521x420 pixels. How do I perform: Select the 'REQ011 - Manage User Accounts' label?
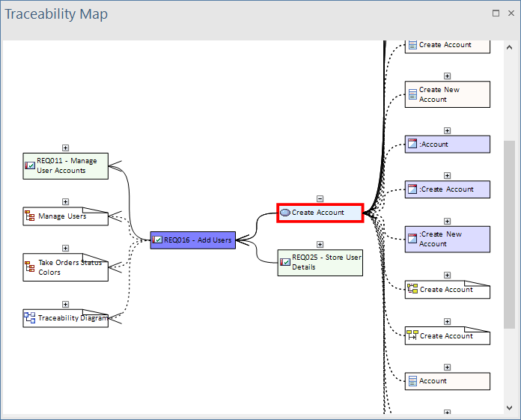(x=67, y=165)
